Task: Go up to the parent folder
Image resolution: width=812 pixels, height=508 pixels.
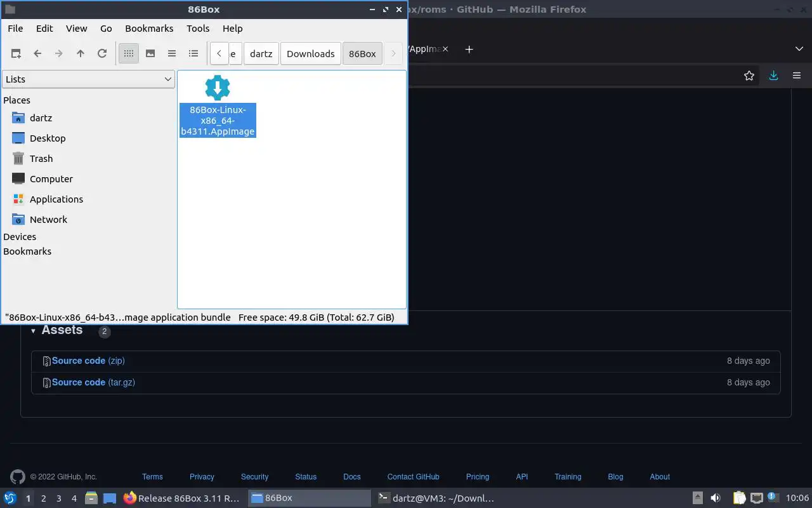Action: (x=81, y=54)
